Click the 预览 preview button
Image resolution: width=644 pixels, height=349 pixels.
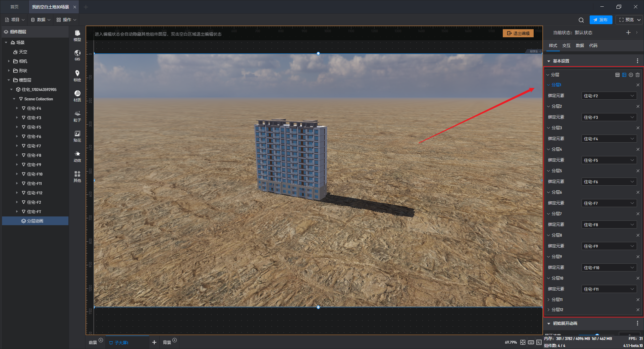(x=627, y=20)
